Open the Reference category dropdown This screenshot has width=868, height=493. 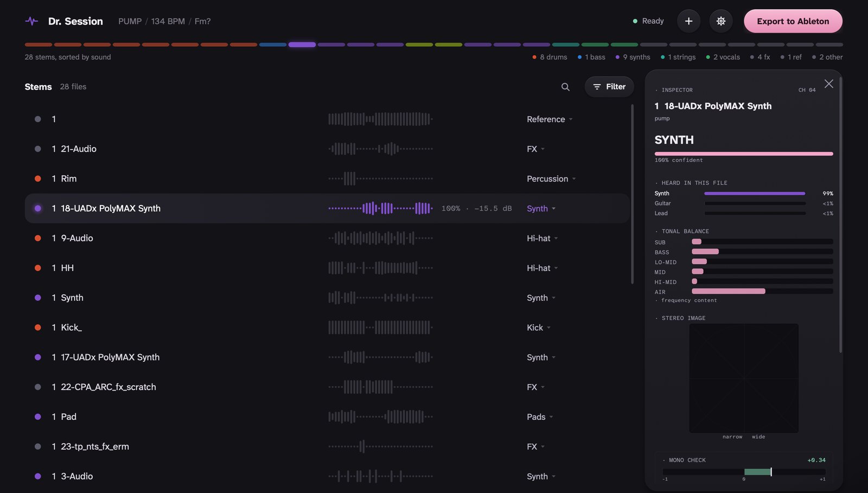point(550,119)
